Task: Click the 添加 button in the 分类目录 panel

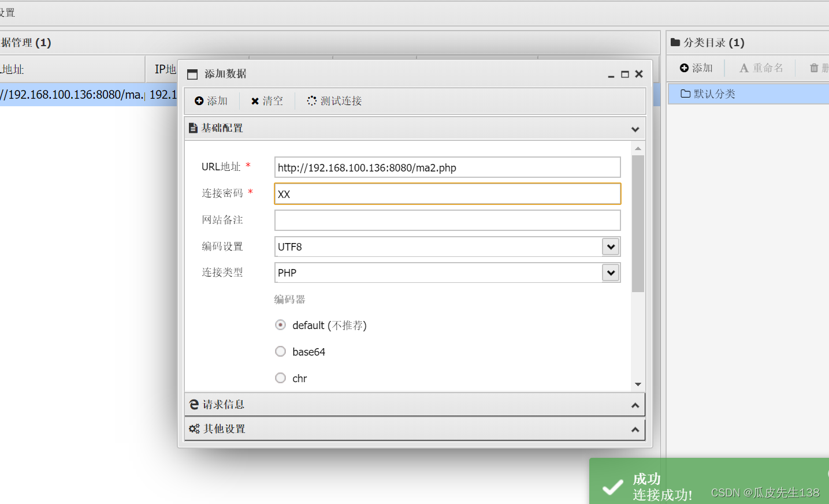Action: click(696, 68)
